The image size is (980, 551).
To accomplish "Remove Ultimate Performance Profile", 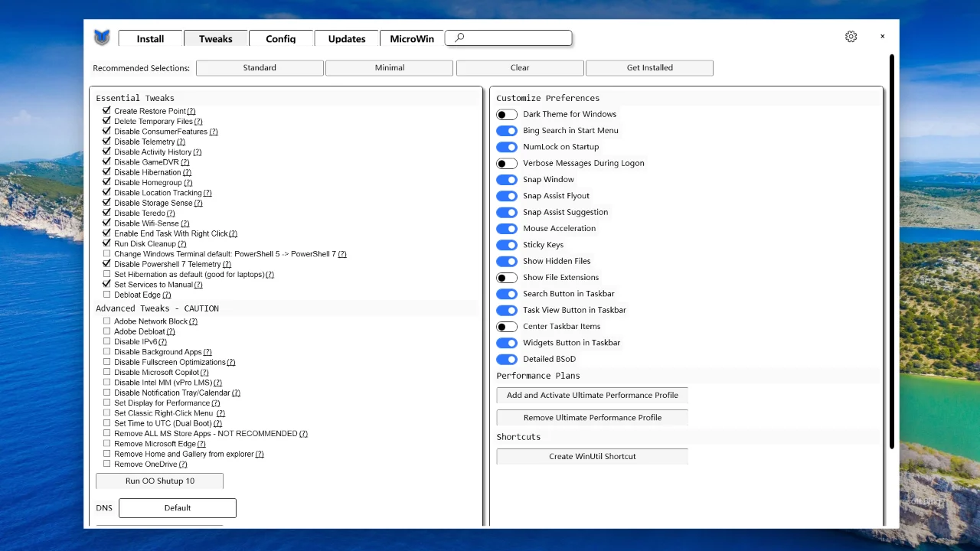I will (593, 418).
